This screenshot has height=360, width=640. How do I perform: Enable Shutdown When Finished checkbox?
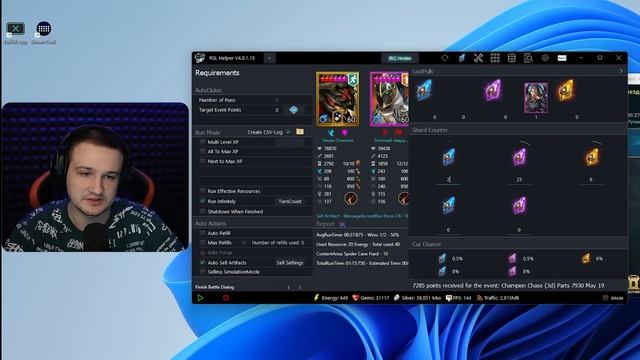click(x=202, y=211)
